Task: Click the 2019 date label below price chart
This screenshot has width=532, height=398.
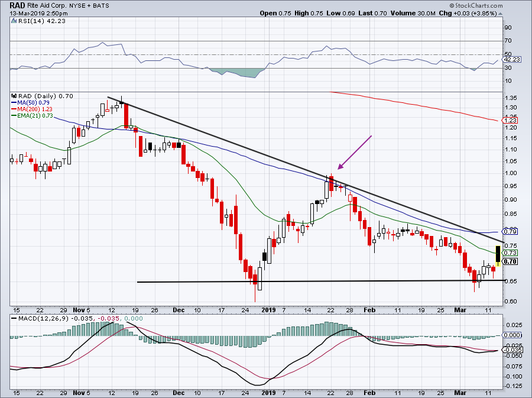Action: coord(269,310)
